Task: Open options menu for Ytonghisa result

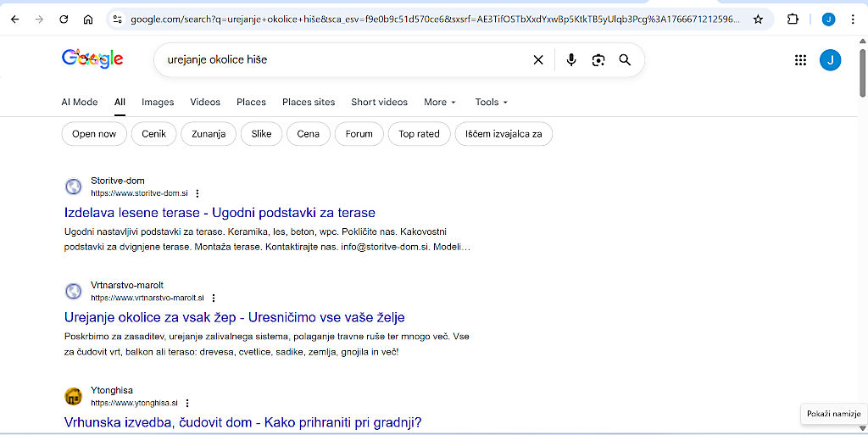Action: tap(187, 403)
